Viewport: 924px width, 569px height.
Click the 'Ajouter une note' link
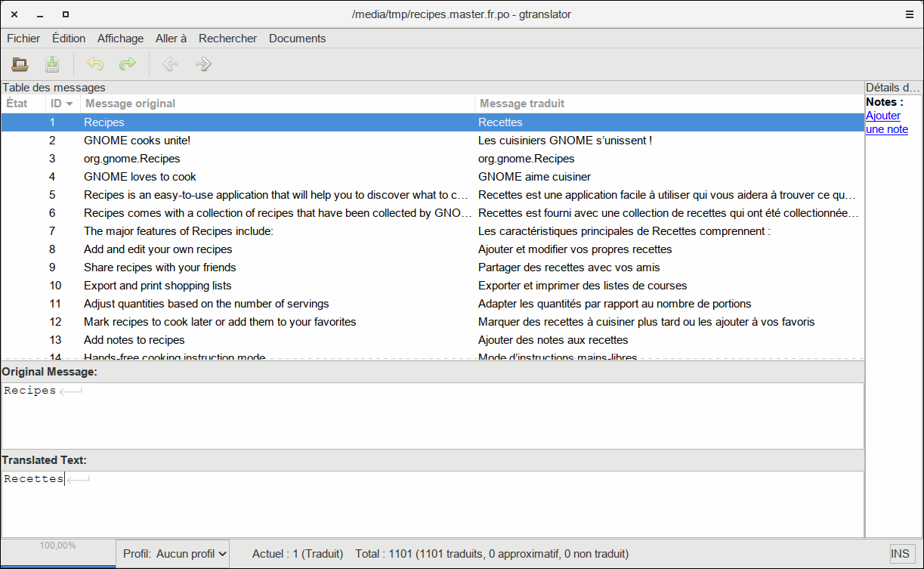click(885, 122)
